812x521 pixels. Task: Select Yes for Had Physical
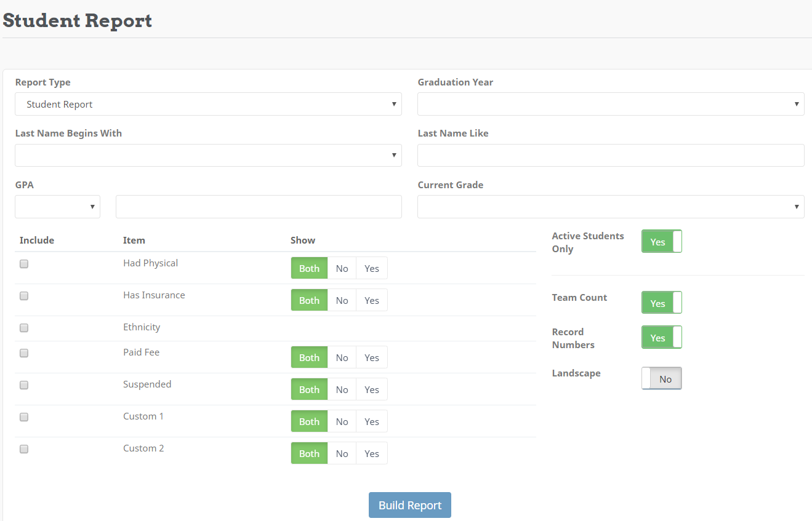point(371,268)
